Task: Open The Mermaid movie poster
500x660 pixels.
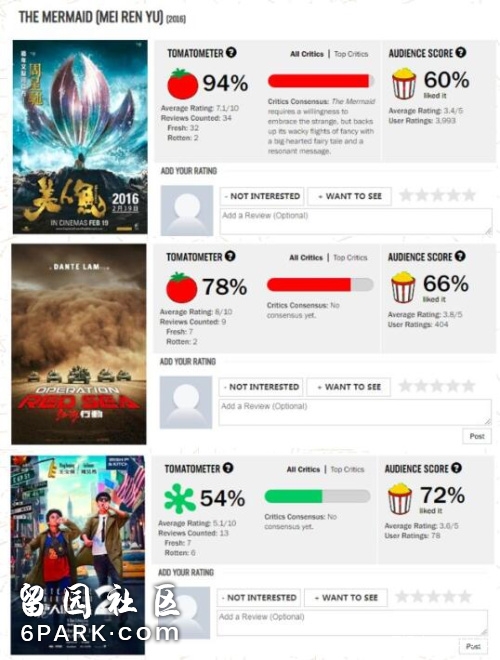Action: (x=80, y=137)
